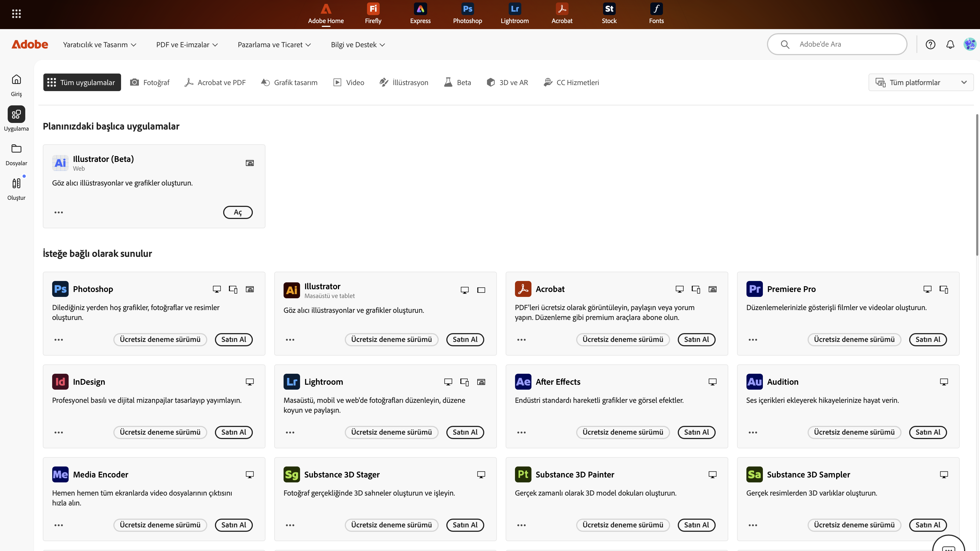Click Satın Al for Premiere Pro
Screen dimensions: 980x551
point(928,340)
